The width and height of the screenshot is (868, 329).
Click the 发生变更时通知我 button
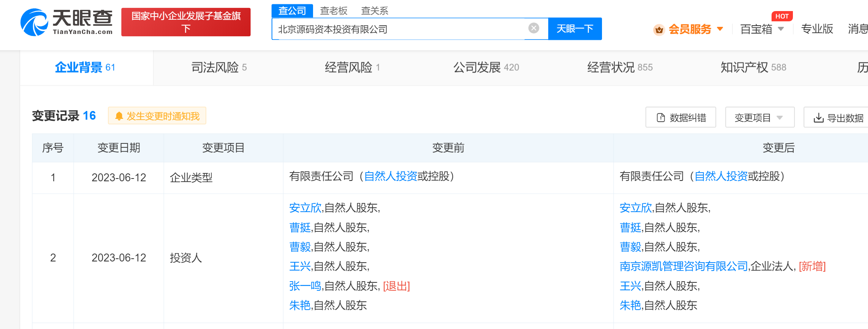point(157,116)
